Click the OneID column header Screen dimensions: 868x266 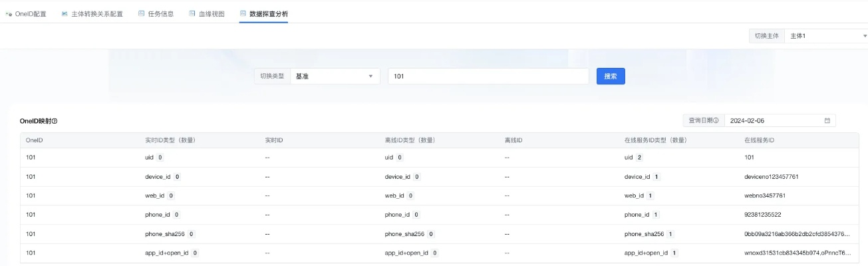(35, 140)
